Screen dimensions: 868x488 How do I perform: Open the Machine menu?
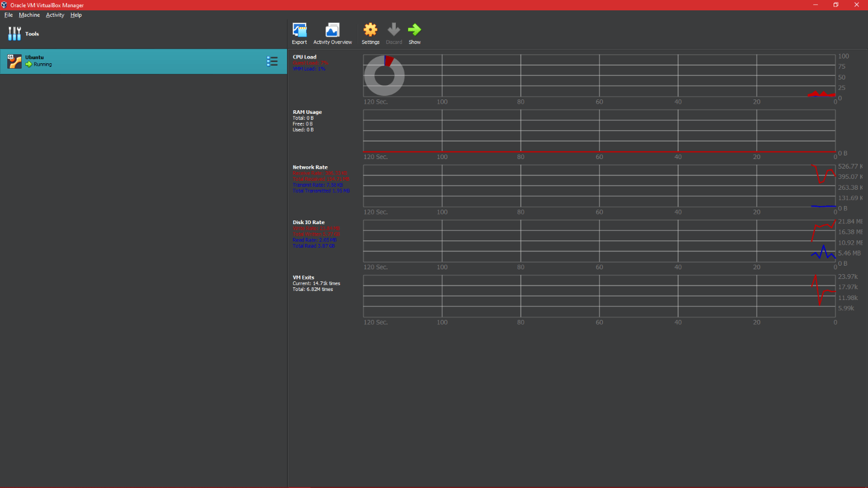[29, 14]
